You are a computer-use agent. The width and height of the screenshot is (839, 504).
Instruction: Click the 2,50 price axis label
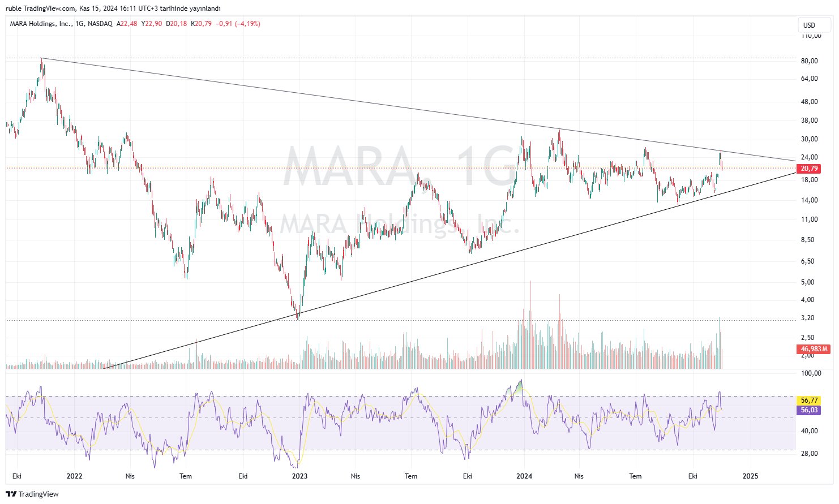tap(808, 338)
